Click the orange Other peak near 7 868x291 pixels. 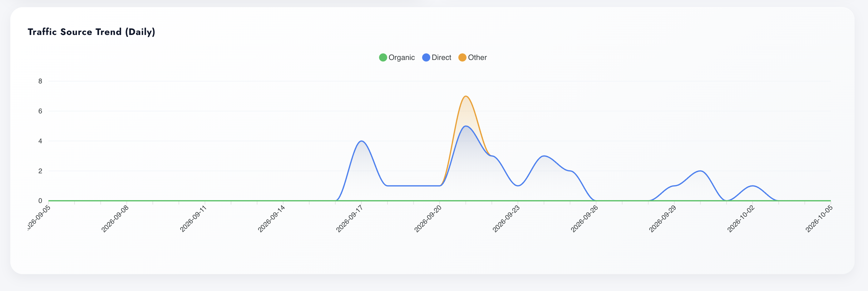coord(466,96)
